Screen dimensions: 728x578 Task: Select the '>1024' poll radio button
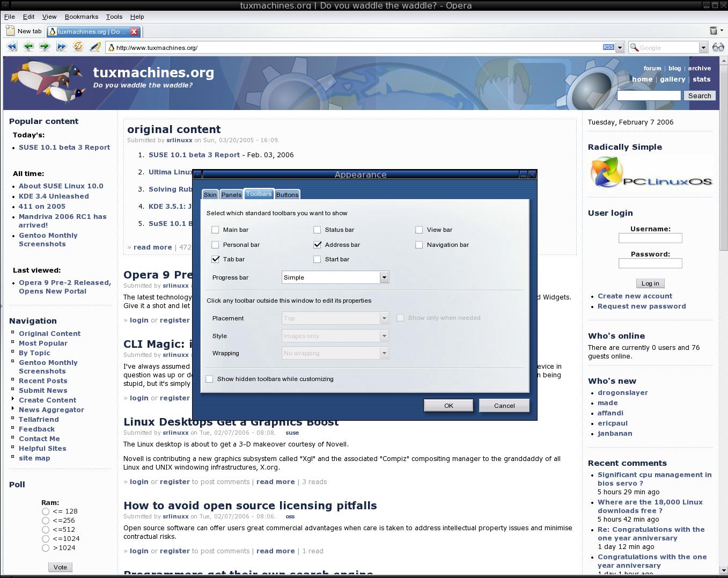(x=46, y=548)
